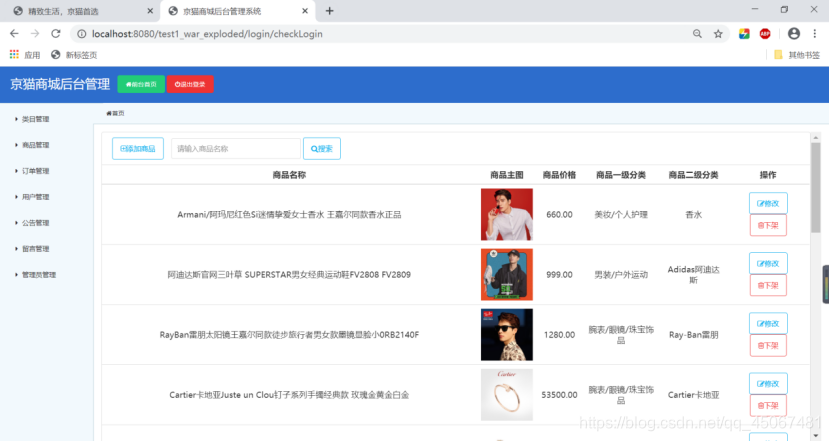Close the 精致生活，京猫首选 tab
This screenshot has height=441, width=830.
coord(150,11)
